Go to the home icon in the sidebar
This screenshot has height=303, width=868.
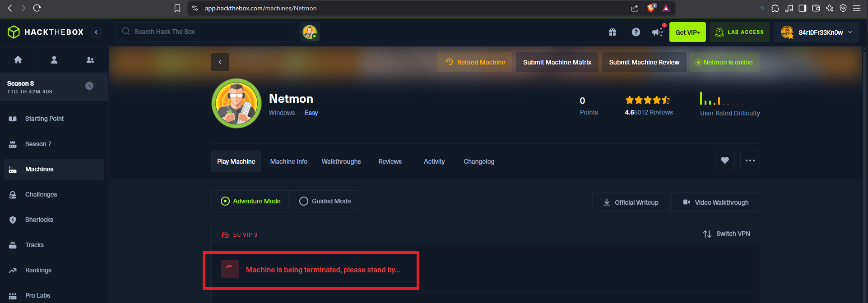coord(18,60)
